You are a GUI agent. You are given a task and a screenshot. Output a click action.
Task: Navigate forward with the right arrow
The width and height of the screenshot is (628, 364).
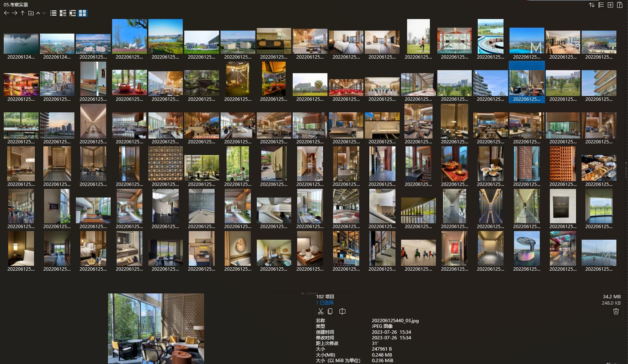pos(15,13)
